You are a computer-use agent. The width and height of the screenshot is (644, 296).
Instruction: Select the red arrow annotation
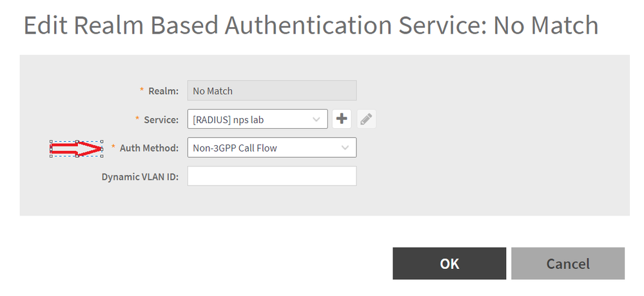point(77,148)
